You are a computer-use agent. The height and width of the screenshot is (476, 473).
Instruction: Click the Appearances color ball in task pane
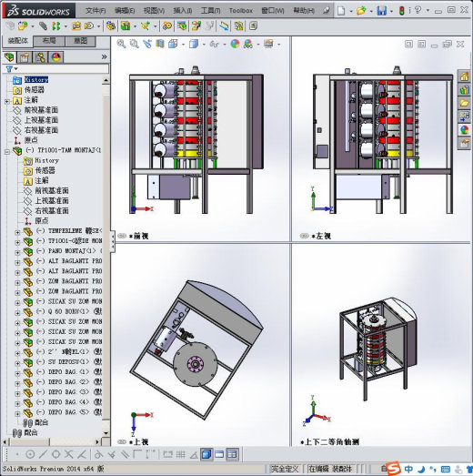click(x=464, y=129)
